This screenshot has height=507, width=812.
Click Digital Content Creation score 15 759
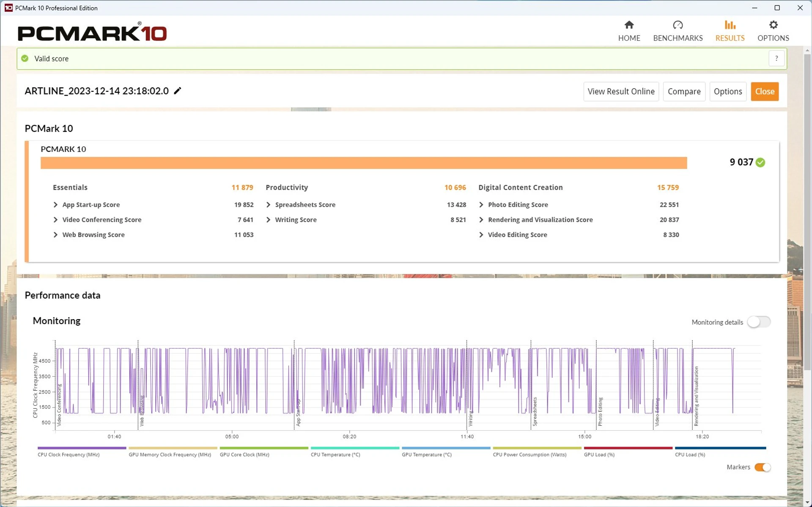click(668, 187)
